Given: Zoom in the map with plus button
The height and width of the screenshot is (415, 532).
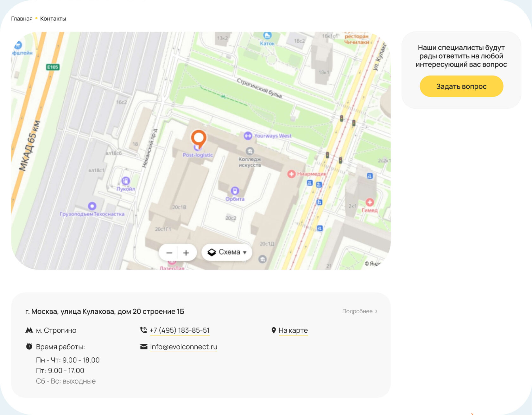Looking at the screenshot, I should (186, 252).
